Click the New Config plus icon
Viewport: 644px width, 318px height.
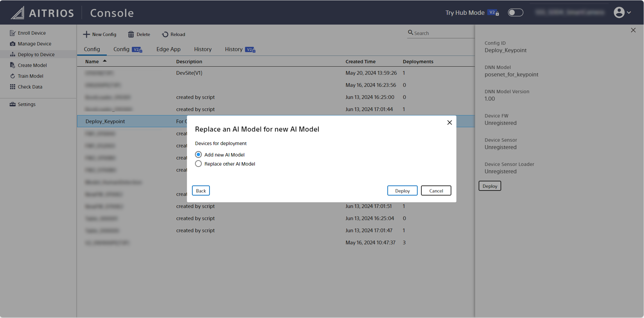point(86,35)
